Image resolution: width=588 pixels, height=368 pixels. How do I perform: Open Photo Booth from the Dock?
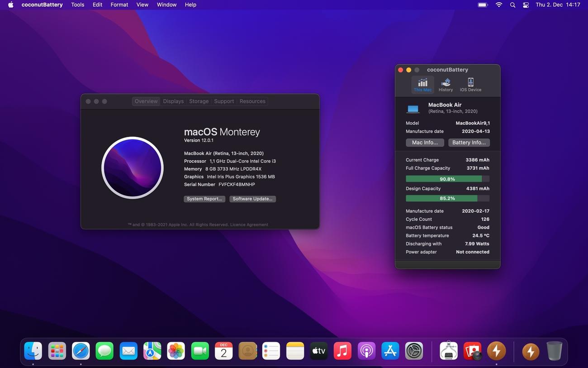click(x=472, y=351)
